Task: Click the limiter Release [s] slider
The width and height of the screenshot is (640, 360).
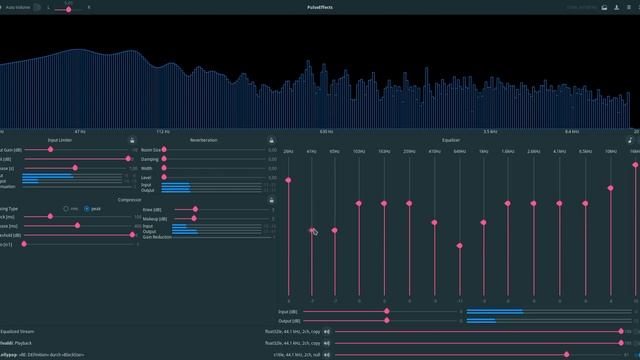Action: coord(75,168)
